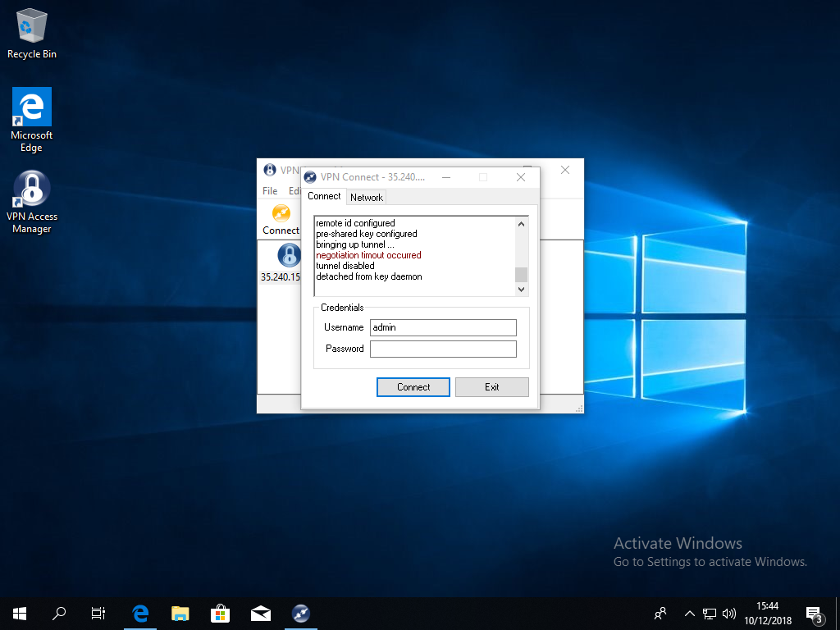Image resolution: width=840 pixels, height=630 pixels.
Task: Switch to the Network tab
Action: pyautogui.click(x=366, y=197)
